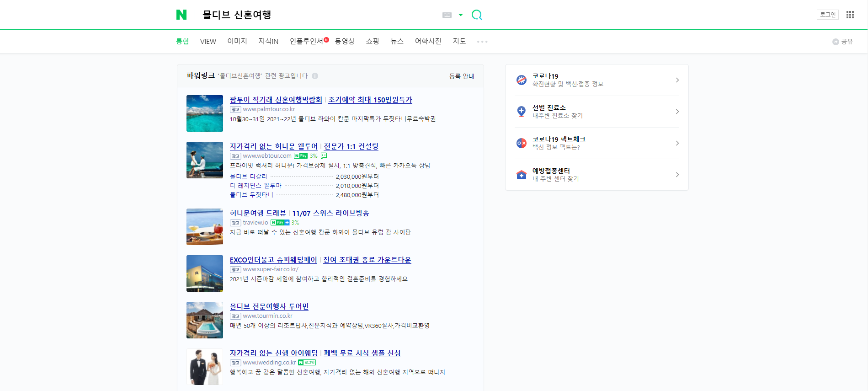Switch to the VIEW tab
The width and height of the screenshot is (868, 391).
click(x=208, y=41)
